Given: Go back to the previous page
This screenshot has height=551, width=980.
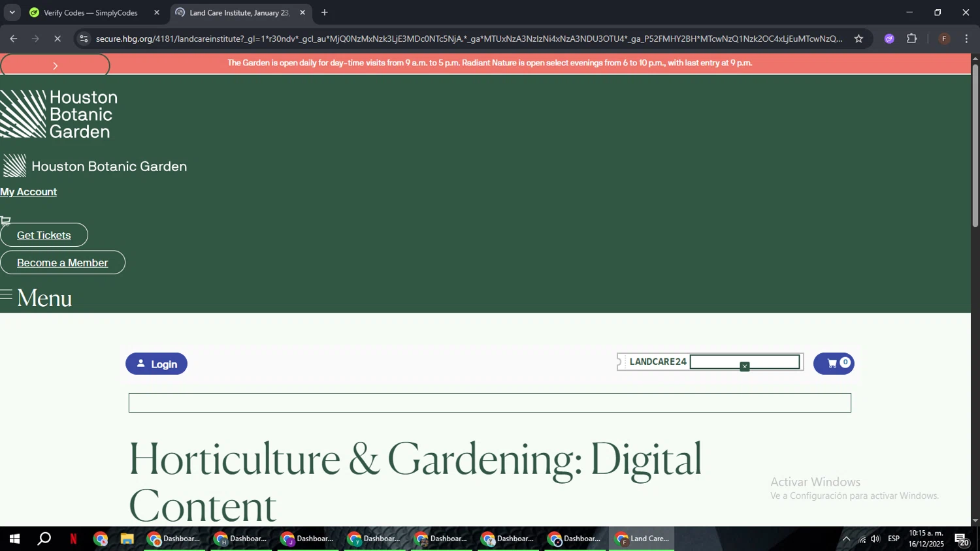Looking at the screenshot, I should [x=13, y=39].
